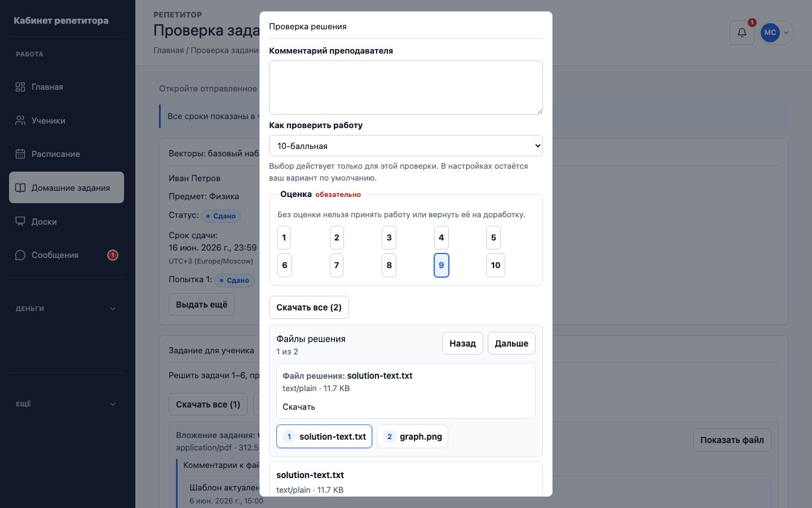
Task: Click the red 'обязательно' label
Action: [338, 195]
